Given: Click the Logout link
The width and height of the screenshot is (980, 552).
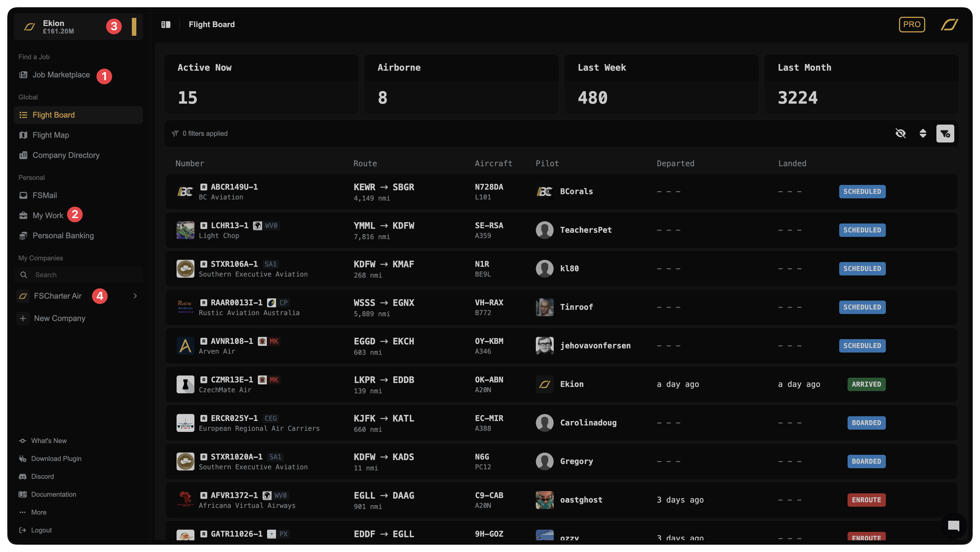Looking at the screenshot, I should point(41,530).
